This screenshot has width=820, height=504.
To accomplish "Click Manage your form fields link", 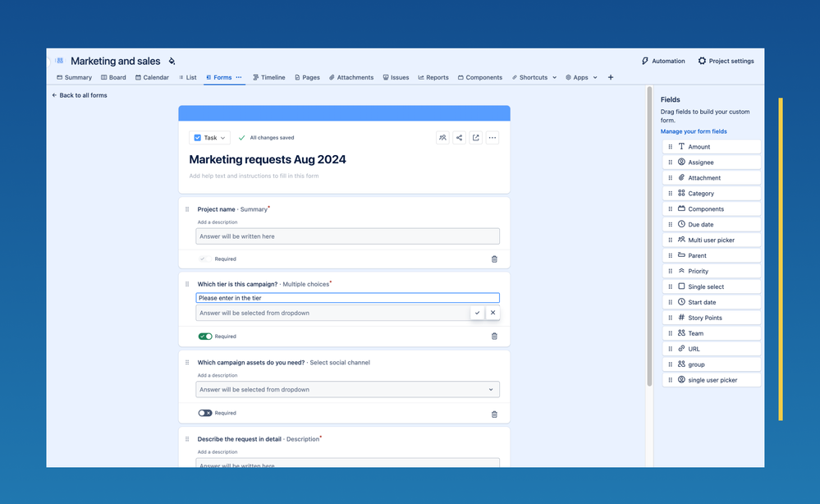I will point(694,131).
